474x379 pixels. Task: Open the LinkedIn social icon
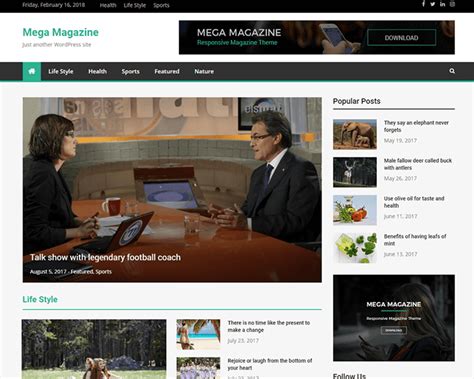tap(442, 4)
